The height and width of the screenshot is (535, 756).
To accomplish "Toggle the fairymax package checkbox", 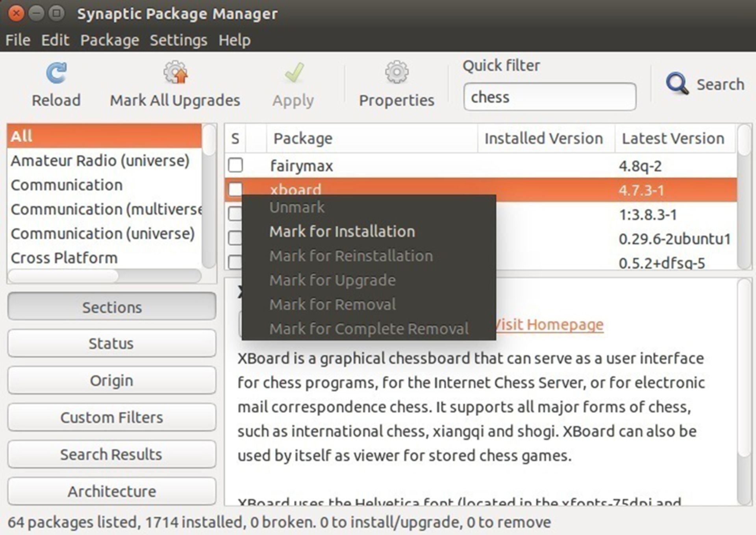I will tap(235, 165).
